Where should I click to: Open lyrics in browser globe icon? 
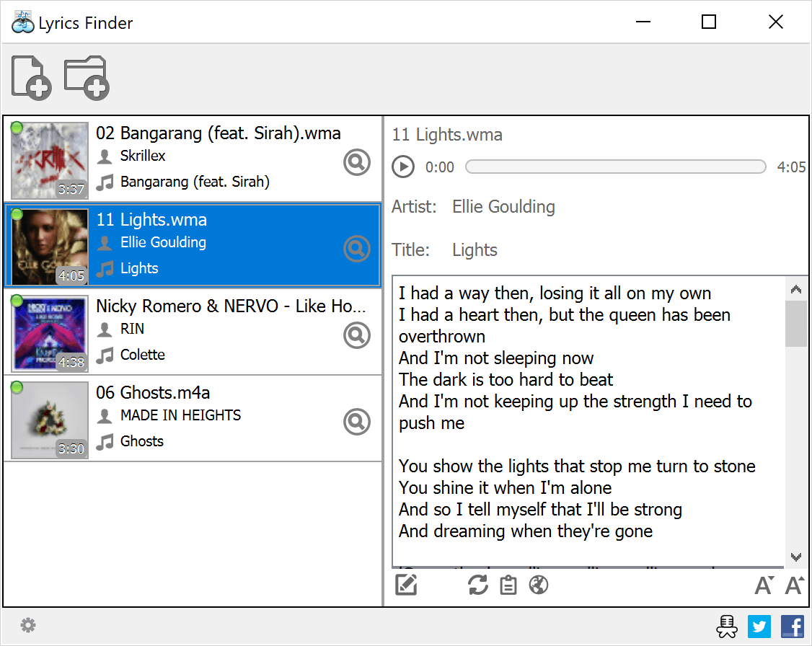pyautogui.click(x=539, y=585)
